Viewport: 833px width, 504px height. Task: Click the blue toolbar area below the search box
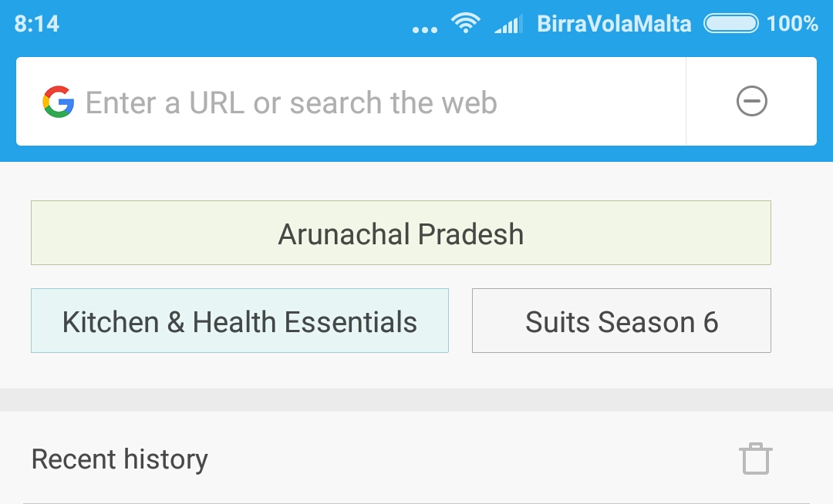[x=416, y=154]
